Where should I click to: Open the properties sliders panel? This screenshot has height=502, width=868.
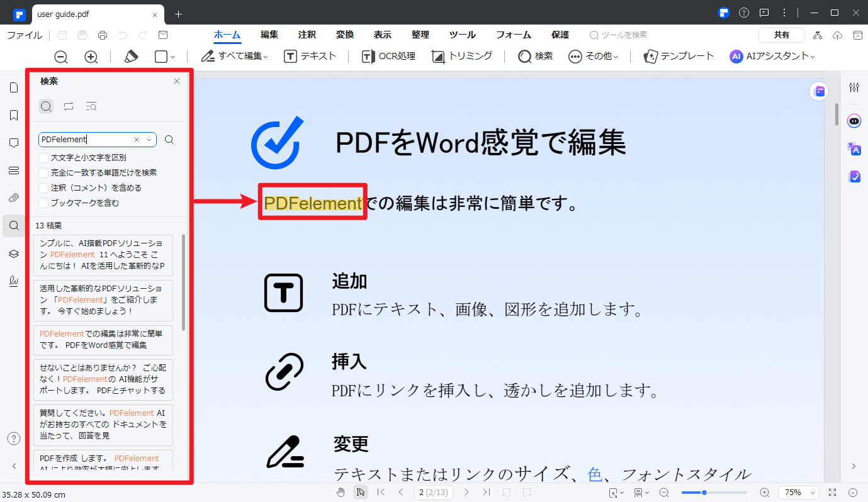(x=854, y=87)
